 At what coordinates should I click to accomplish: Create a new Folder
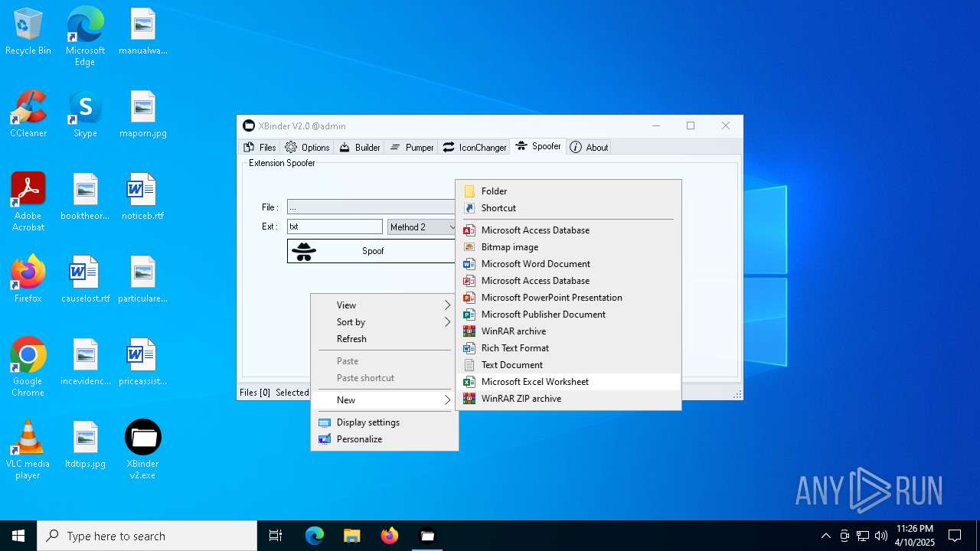568,191
